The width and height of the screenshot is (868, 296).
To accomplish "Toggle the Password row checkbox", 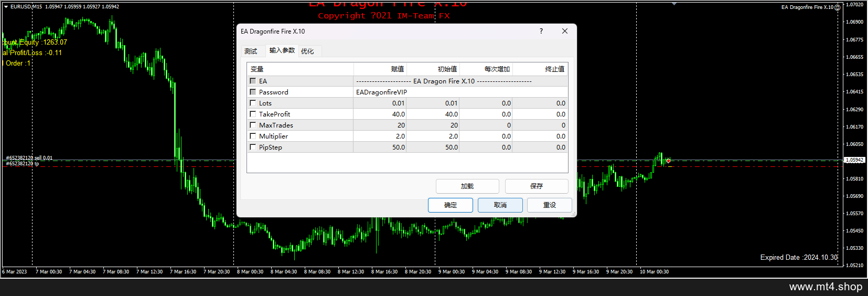I will [x=253, y=92].
